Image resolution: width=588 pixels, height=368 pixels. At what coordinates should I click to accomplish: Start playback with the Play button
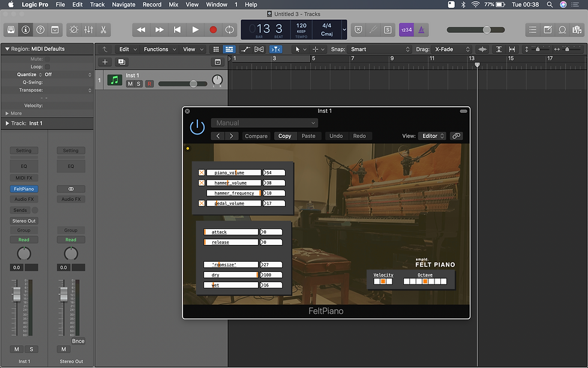(x=196, y=29)
